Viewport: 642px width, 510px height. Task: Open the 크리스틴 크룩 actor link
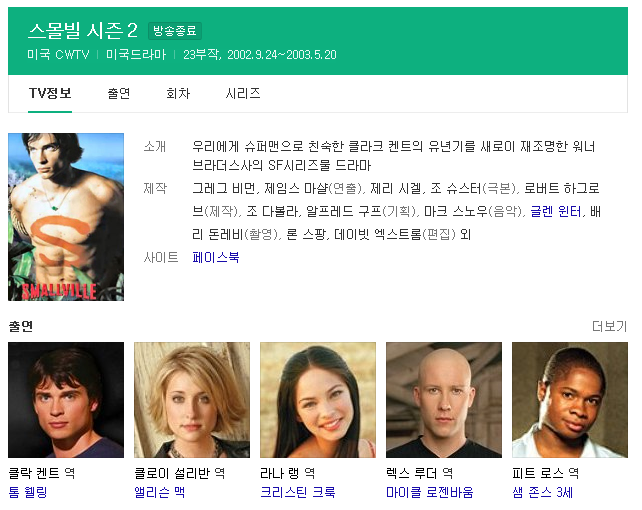[298, 492]
